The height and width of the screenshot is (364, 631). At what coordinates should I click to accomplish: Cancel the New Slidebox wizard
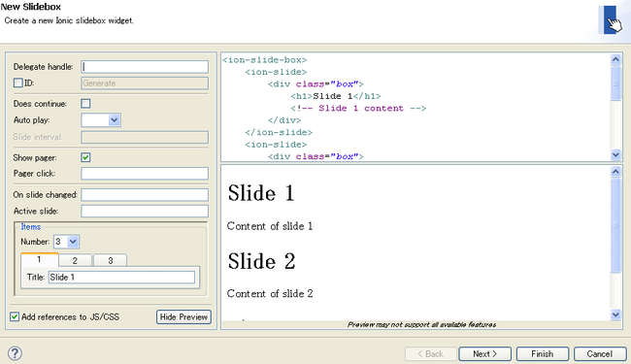[600, 354]
